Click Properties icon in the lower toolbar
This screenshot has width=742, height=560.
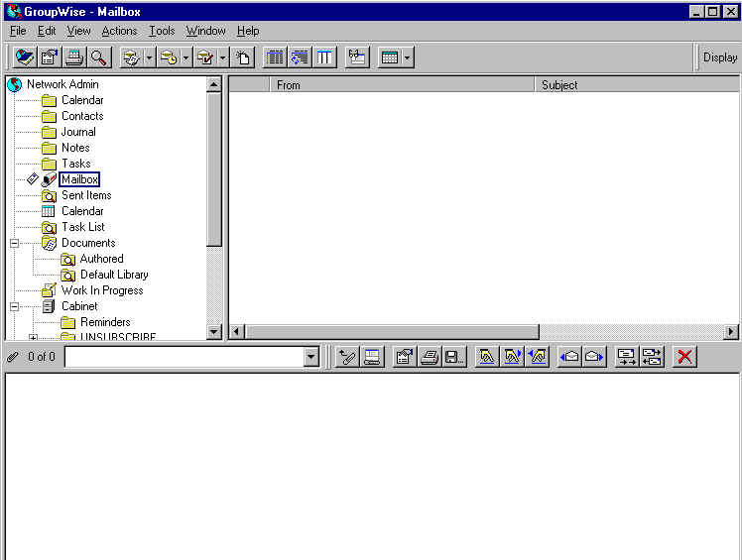pos(405,357)
